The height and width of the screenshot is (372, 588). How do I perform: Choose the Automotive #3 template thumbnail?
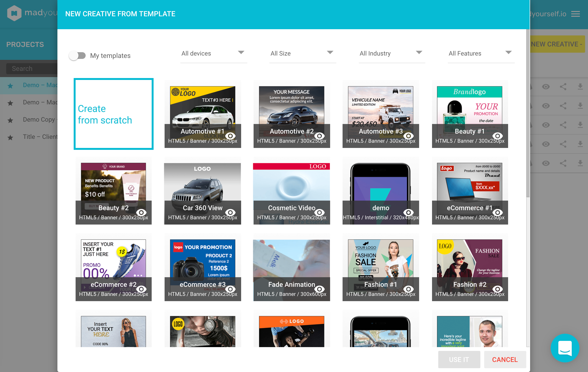[x=381, y=114]
